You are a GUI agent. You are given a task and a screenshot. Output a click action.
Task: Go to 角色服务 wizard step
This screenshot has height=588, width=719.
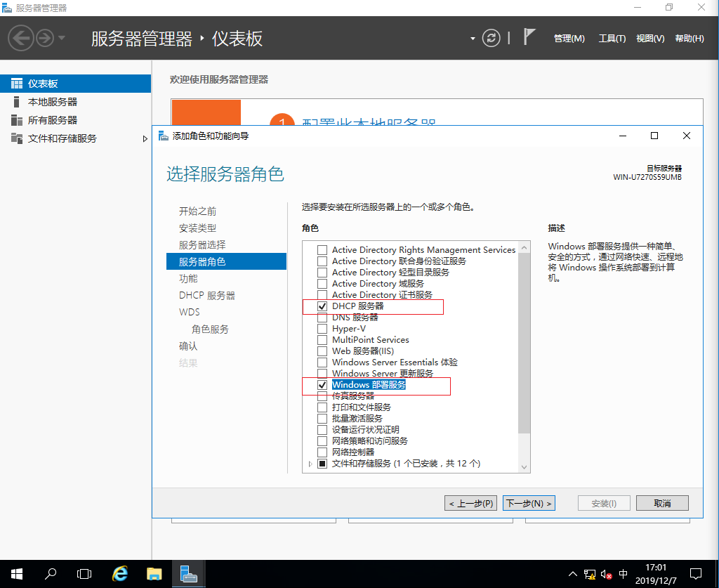coord(210,329)
